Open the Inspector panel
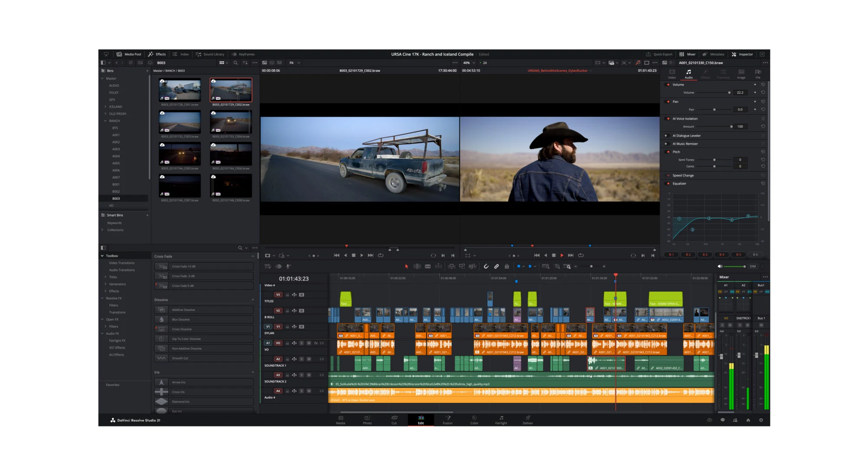This screenshot has height=475, width=868. (x=743, y=54)
